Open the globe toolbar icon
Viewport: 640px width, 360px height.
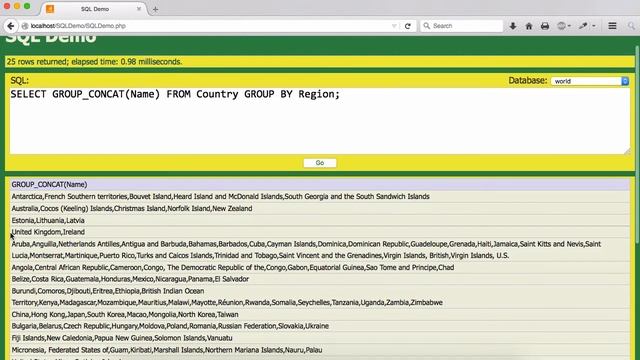click(562, 26)
